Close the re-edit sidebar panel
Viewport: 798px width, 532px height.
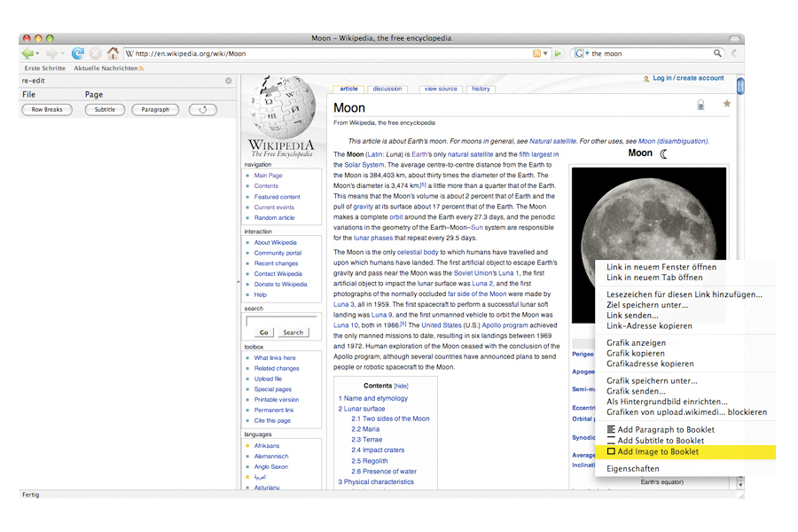228,81
